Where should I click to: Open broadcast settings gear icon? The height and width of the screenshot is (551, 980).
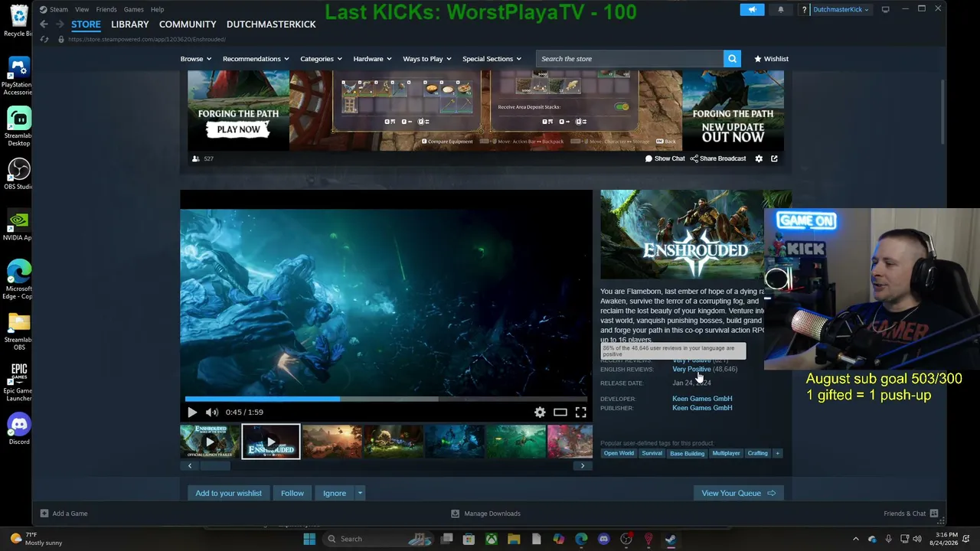point(759,158)
